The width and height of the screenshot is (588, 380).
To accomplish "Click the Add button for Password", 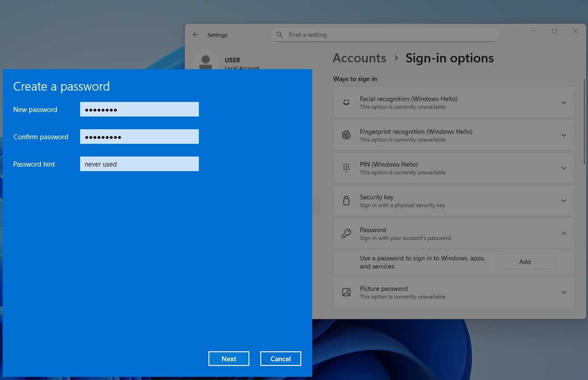I will click(525, 261).
